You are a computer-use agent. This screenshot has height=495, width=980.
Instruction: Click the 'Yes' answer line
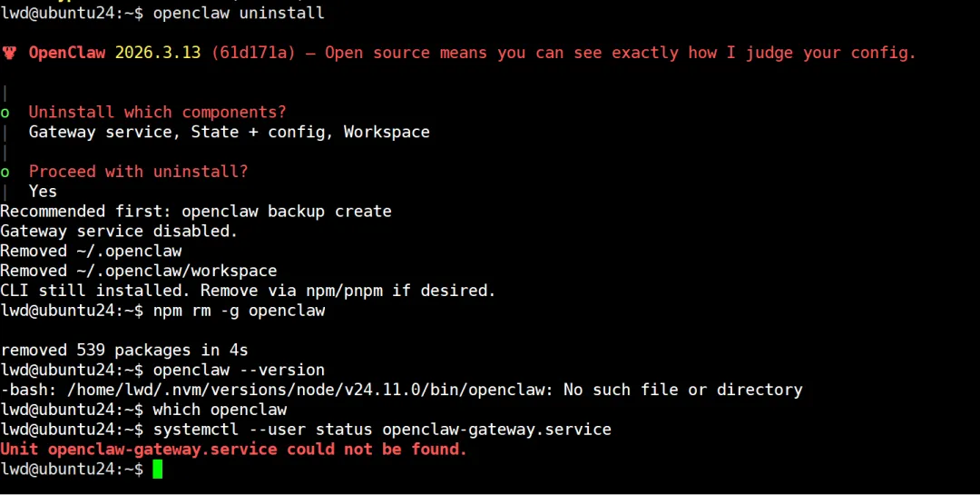coord(43,191)
